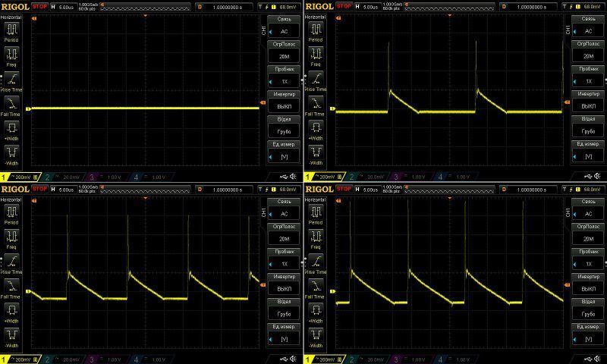Choose Rise Time icon in bottom-left scope

pos(11,262)
